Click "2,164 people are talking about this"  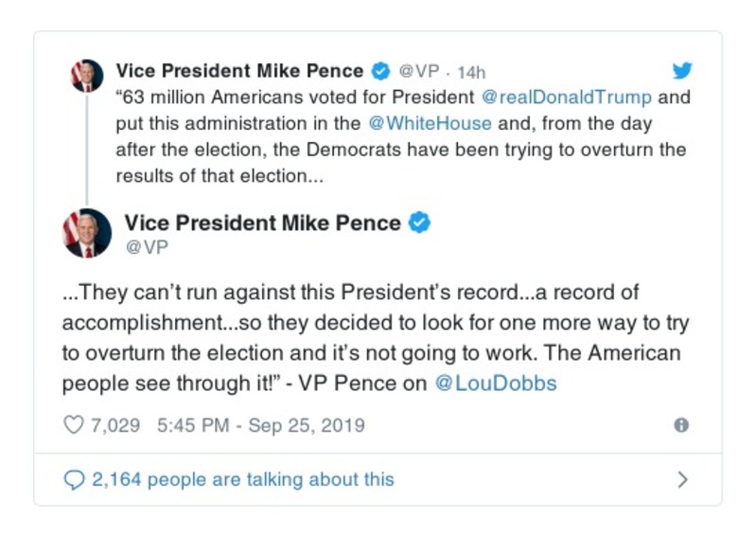click(x=242, y=480)
